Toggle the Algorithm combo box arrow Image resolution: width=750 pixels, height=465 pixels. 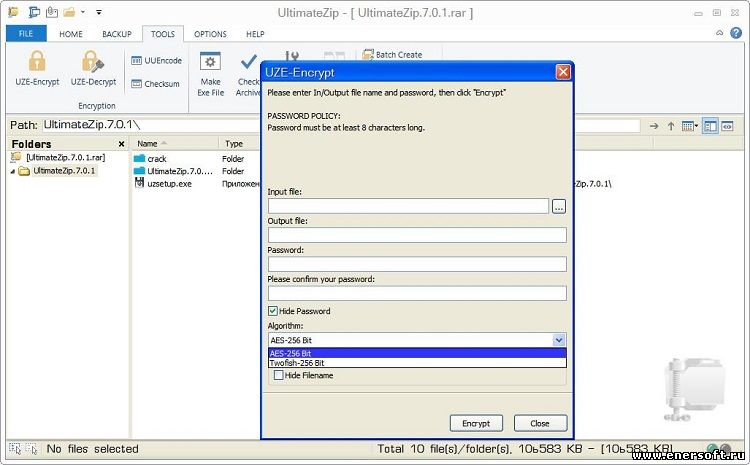559,340
